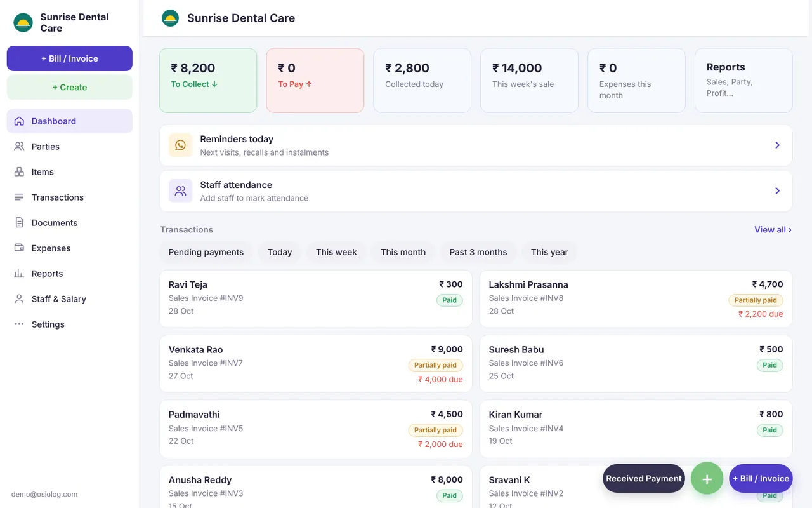
Task: Click the ₹ 2,000 due amount text
Action: [x=440, y=444]
